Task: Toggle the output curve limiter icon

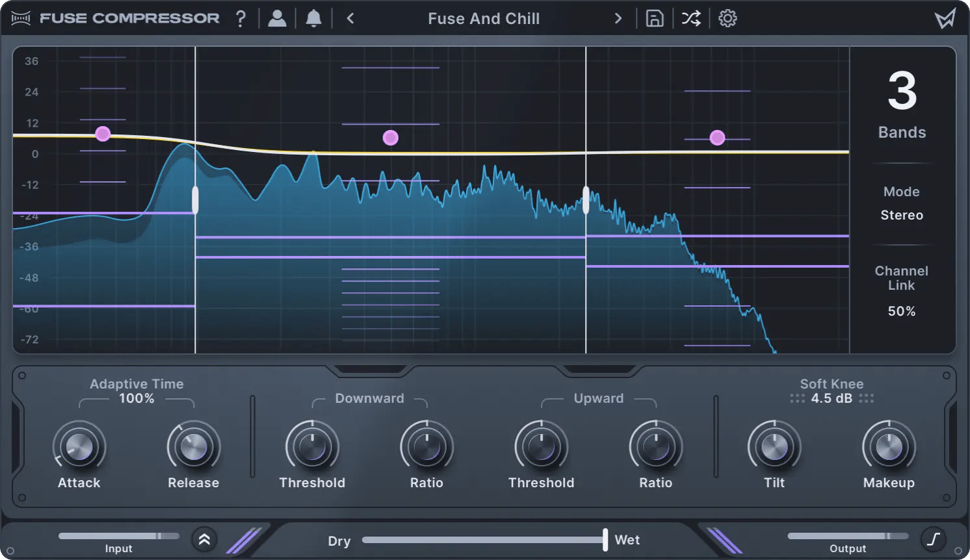Action: click(934, 539)
